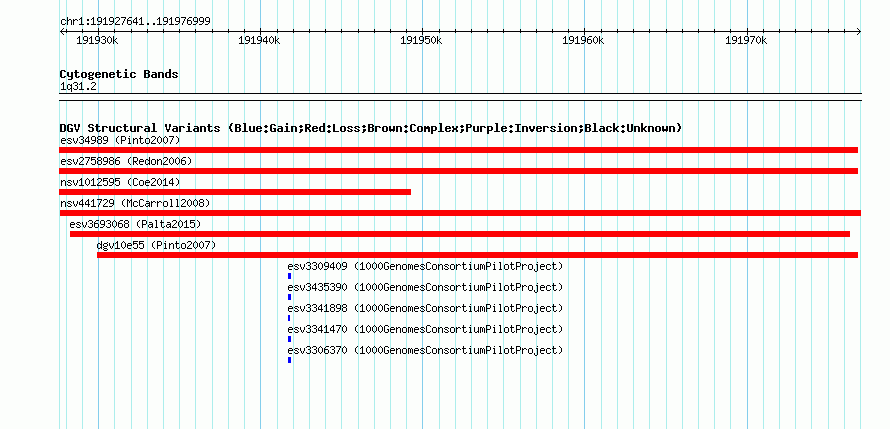The image size is (890, 429).
Task: Click the 191930k ruler tick label
Action: [97, 40]
